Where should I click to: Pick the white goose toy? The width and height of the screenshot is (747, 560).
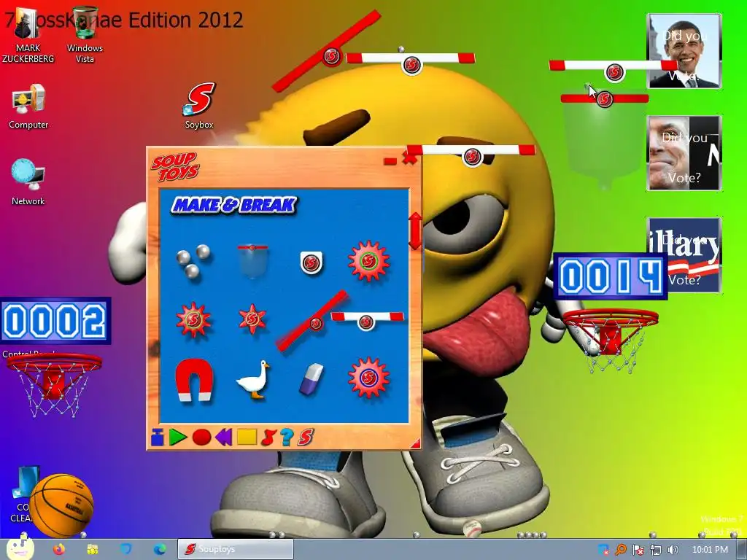[252, 379]
